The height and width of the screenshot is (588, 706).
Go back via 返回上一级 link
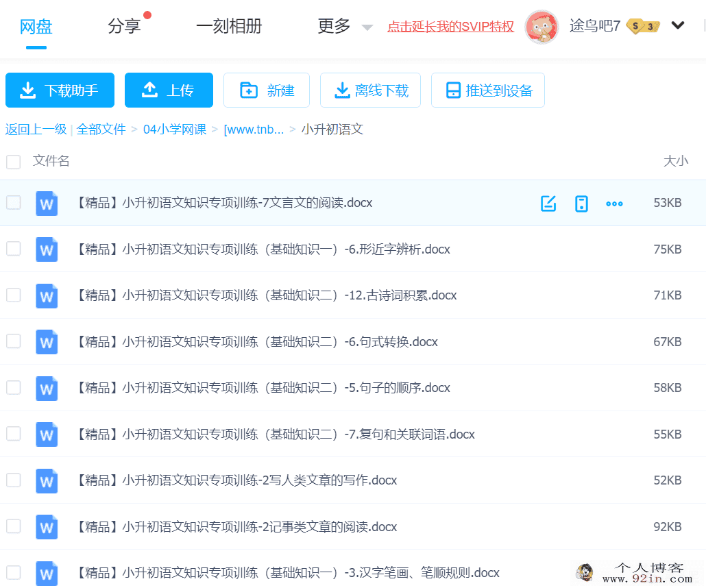pyautogui.click(x=36, y=130)
